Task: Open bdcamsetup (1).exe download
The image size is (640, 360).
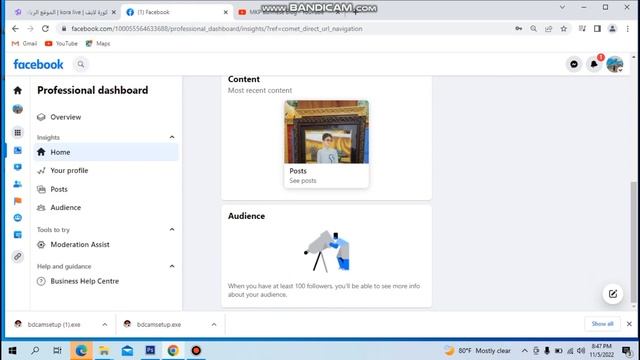Action: pyautogui.click(x=54, y=324)
